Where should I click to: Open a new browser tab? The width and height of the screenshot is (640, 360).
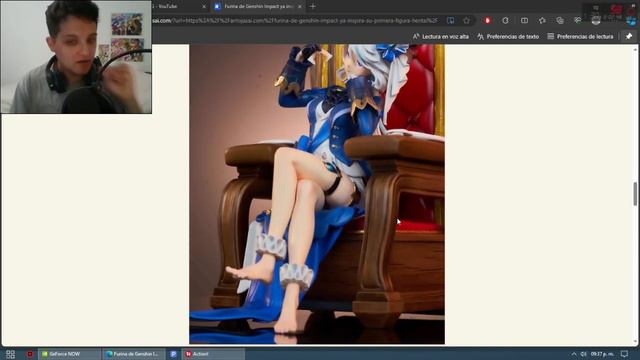point(313,7)
